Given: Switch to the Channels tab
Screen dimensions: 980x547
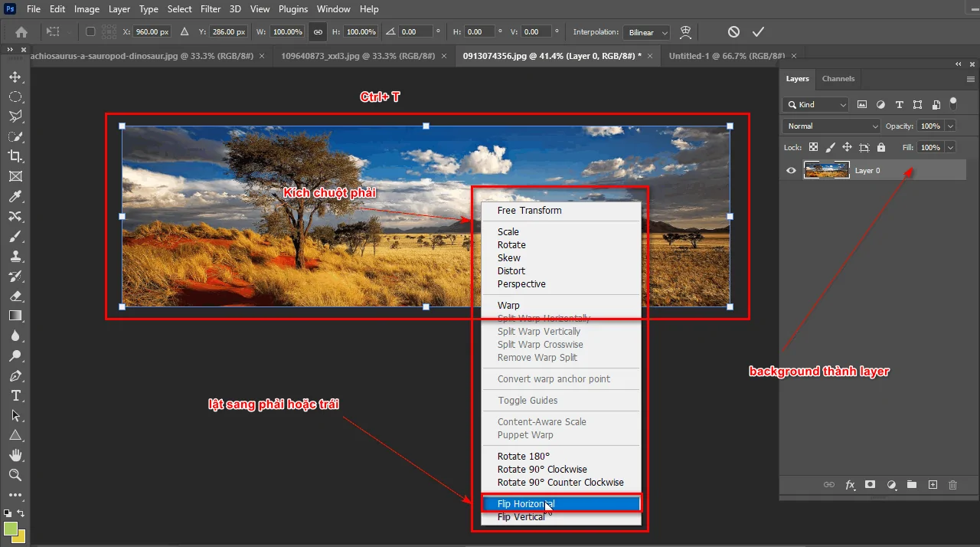Looking at the screenshot, I should click(838, 78).
